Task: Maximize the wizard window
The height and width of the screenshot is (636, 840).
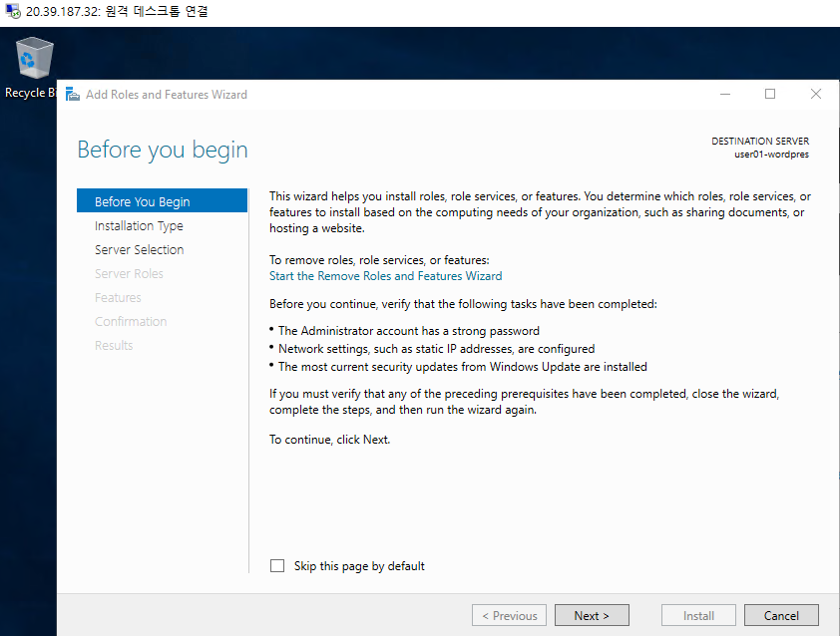Action: [x=770, y=95]
